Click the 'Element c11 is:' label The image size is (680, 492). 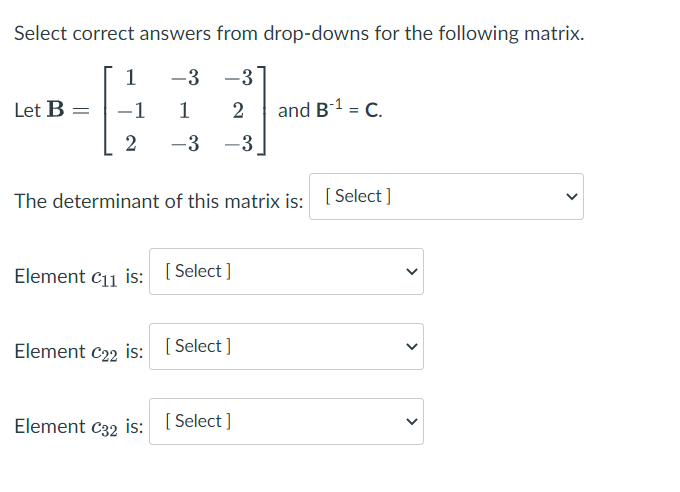pyautogui.click(x=79, y=276)
